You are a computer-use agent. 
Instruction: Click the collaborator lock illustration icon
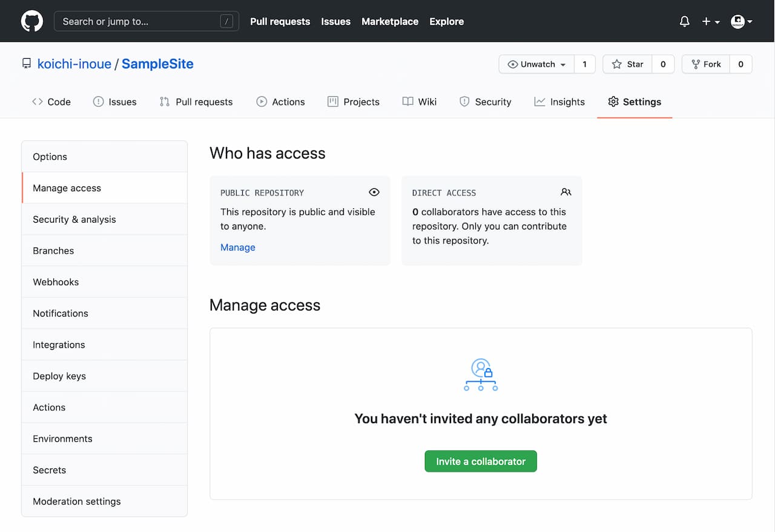481,375
